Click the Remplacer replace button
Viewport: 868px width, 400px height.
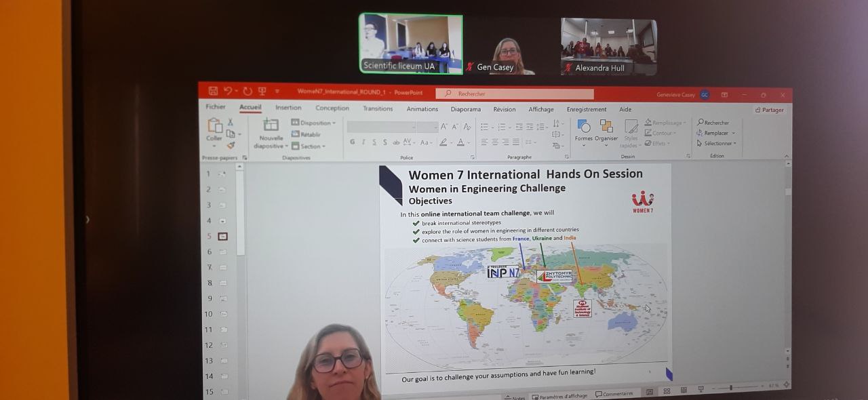(715, 133)
